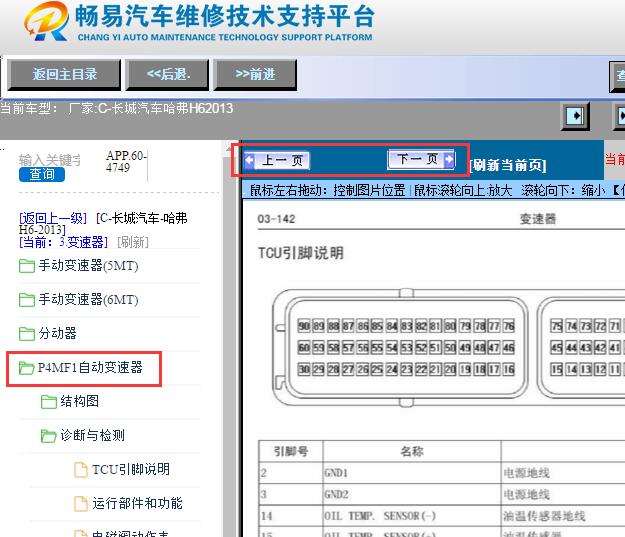Go to next page with 下一页

(x=421, y=159)
